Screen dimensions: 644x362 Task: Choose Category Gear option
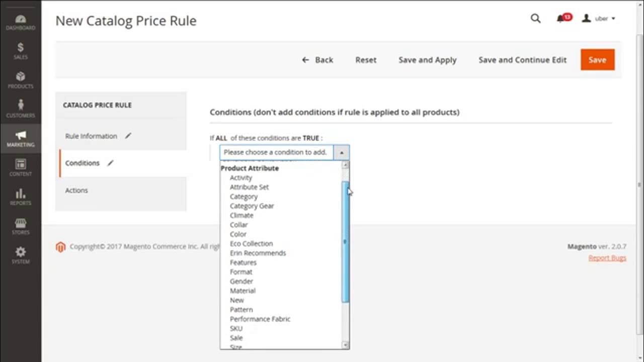coord(252,206)
